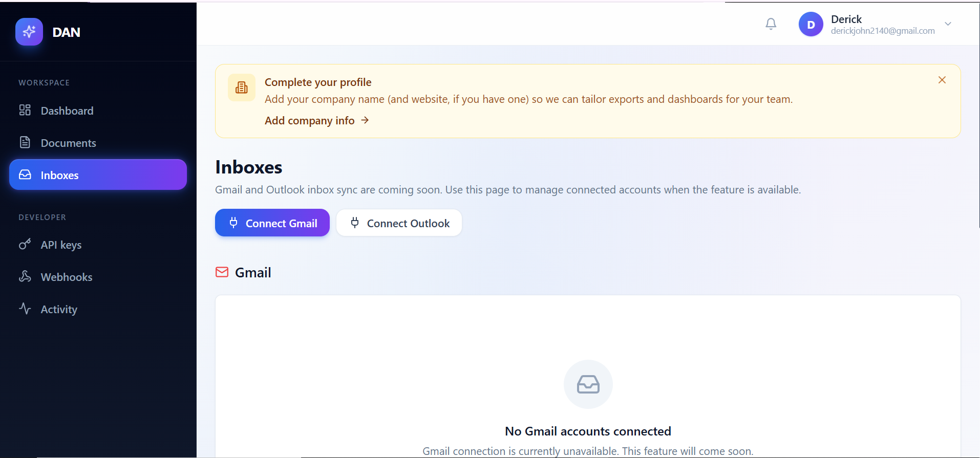Click the API keys key icon
The height and width of the screenshot is (458, 980).
[x=25, y=244]
